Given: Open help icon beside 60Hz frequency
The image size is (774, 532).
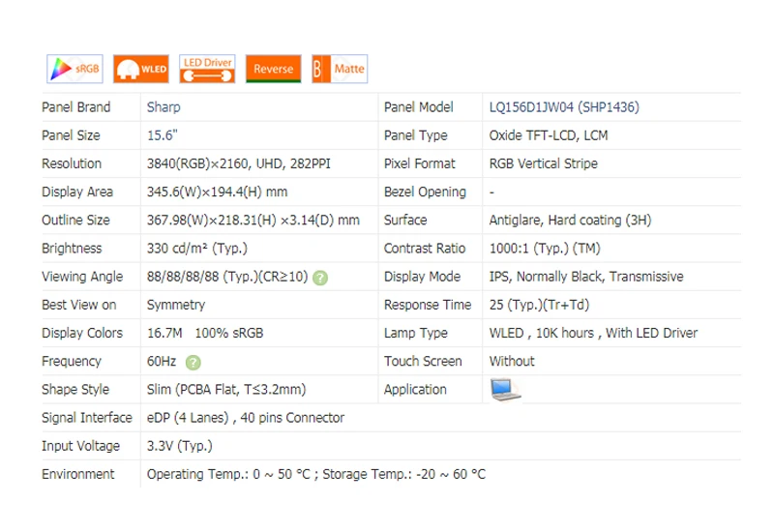Looking at the screenshot, I should (193, 363).
